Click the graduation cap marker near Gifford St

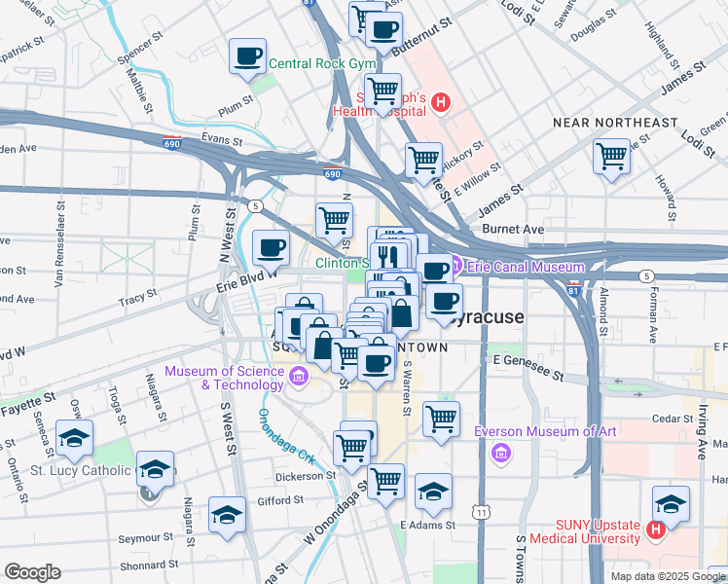(227, 518)
